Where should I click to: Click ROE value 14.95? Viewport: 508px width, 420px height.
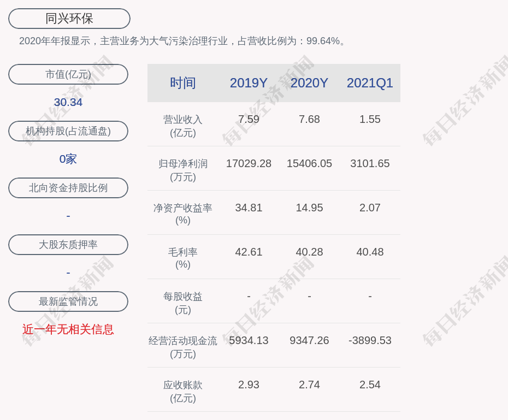(x=309, y=208)
